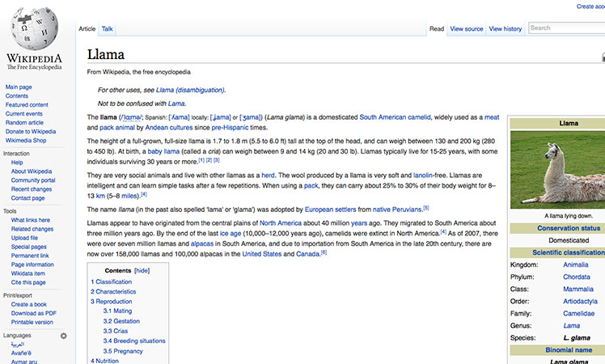Follow the pack animal link
The image size is (605, 364).
[117, 127]
